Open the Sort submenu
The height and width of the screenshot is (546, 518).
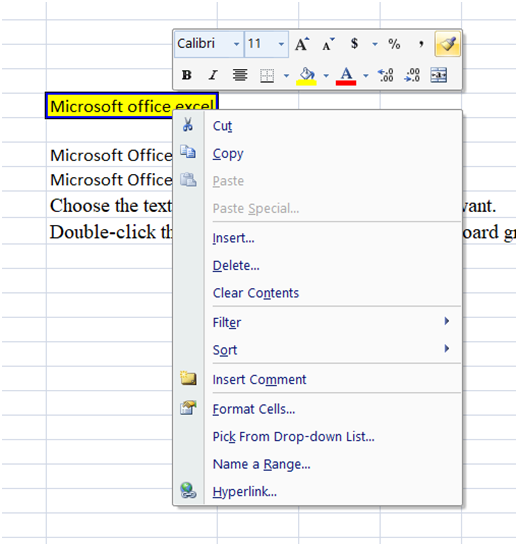pos(317,350)
